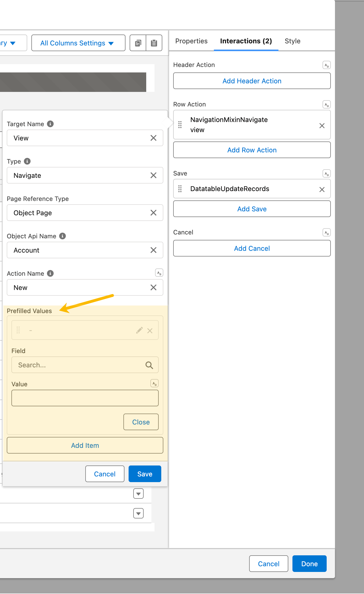The image size is (364, 594).
Task: Edit the prefilled value item pencil icon
Action: pos(139,330)
